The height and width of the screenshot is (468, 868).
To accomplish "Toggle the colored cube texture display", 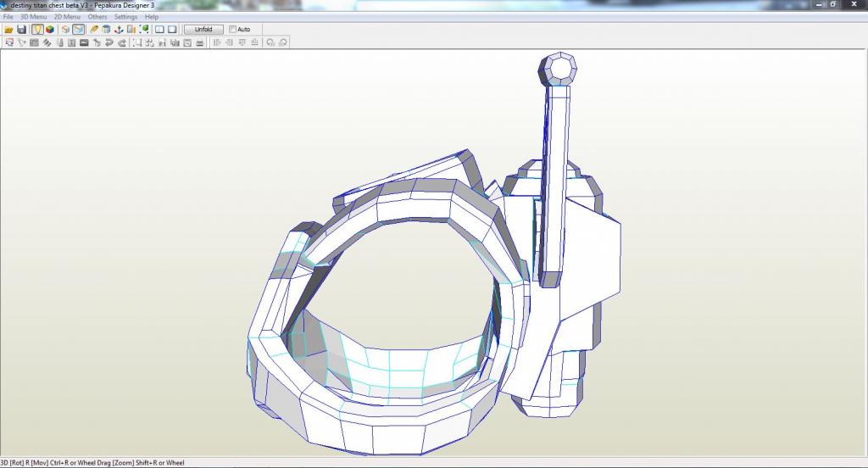I will [x=50, y=30].
